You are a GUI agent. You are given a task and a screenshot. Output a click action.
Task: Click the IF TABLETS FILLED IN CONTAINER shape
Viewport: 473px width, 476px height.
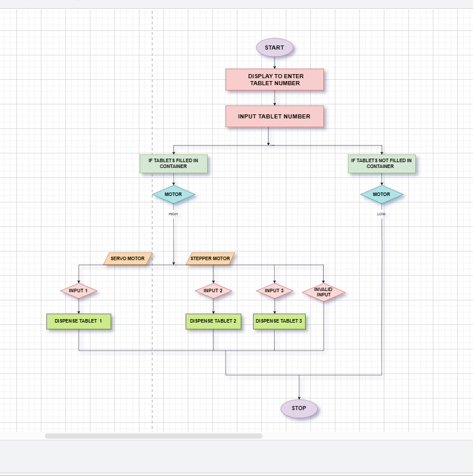tap(173, 164)
